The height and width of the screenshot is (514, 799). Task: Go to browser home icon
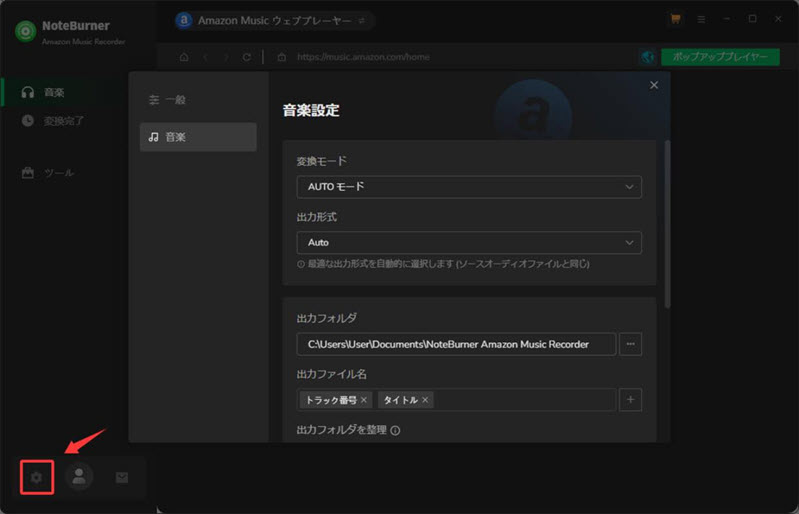[x=184, y=57]
